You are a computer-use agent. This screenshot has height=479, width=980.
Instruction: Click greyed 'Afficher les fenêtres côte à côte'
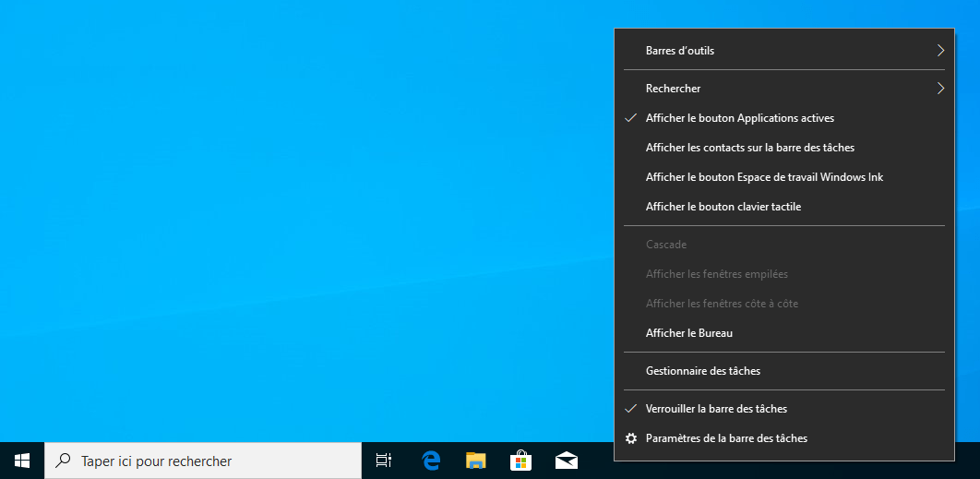tap(784, 304)
